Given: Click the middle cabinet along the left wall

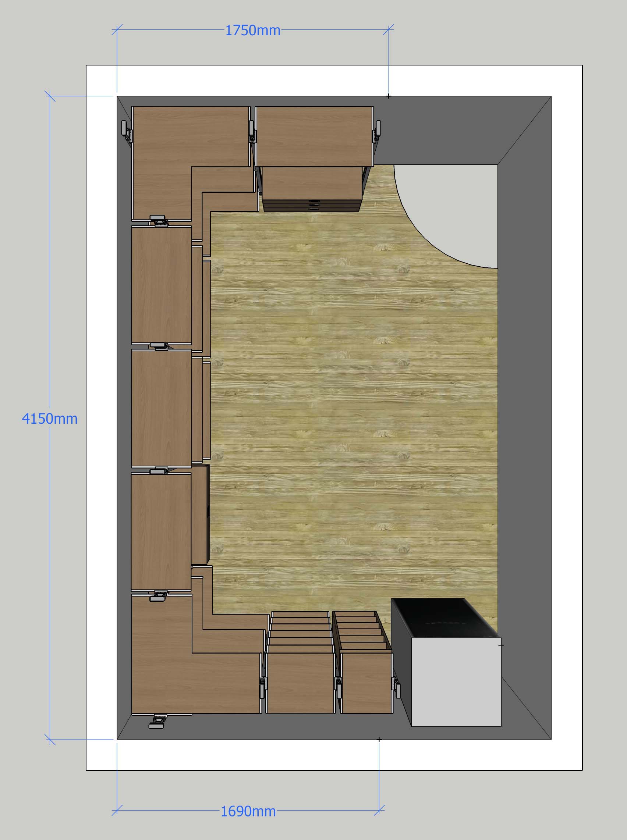Looking at the screenshot, I should coord(161,408).
